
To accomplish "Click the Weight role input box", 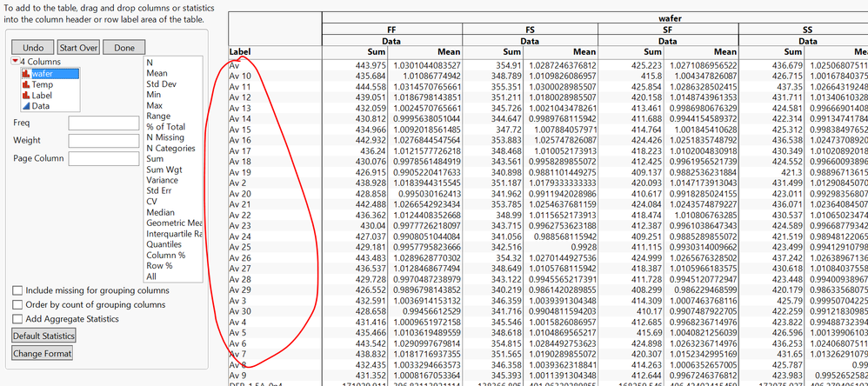I will (103, 141).
